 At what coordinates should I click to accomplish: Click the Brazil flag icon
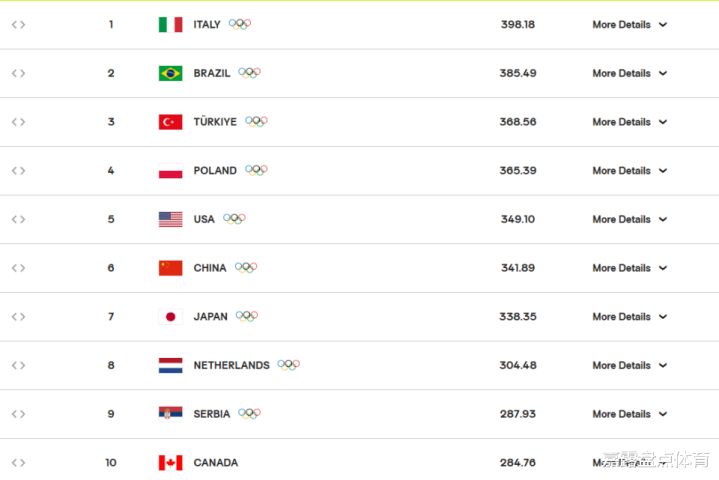(x=170, y=73)
